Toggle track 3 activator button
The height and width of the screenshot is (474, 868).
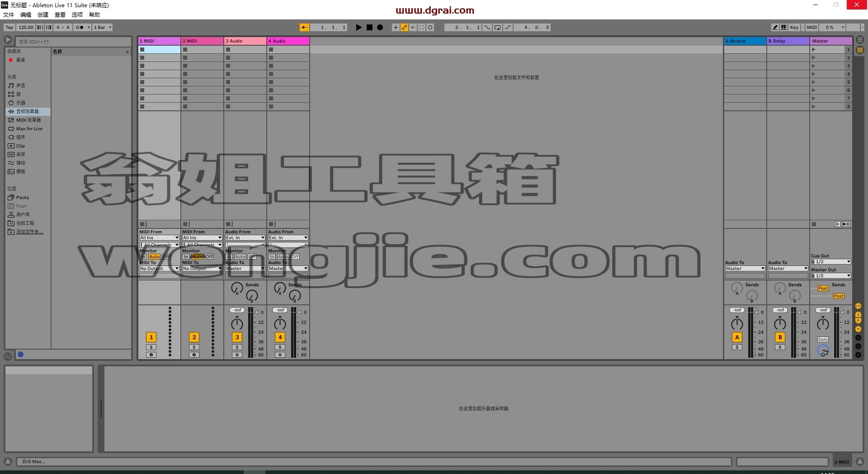(x=237, y=337)
